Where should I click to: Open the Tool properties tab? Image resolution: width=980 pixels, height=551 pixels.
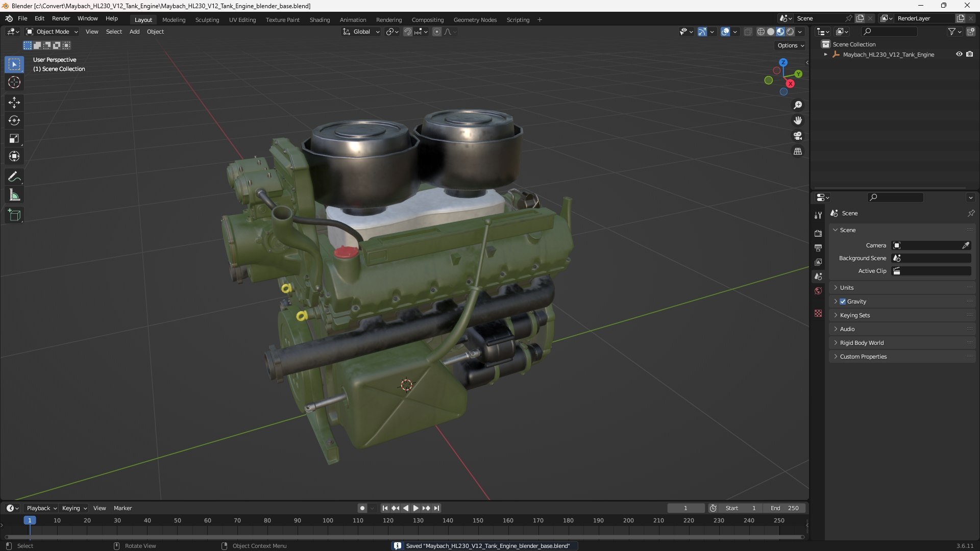click(818, 215)
